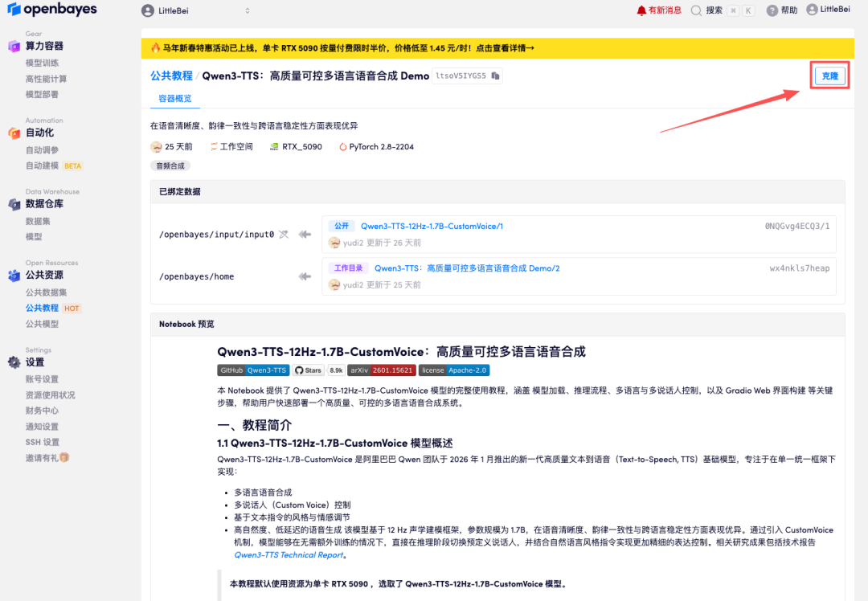Click the arrow icon for /openbayes/home binding
This screenshot has height=601, width=868.
[x=305, y=276]
